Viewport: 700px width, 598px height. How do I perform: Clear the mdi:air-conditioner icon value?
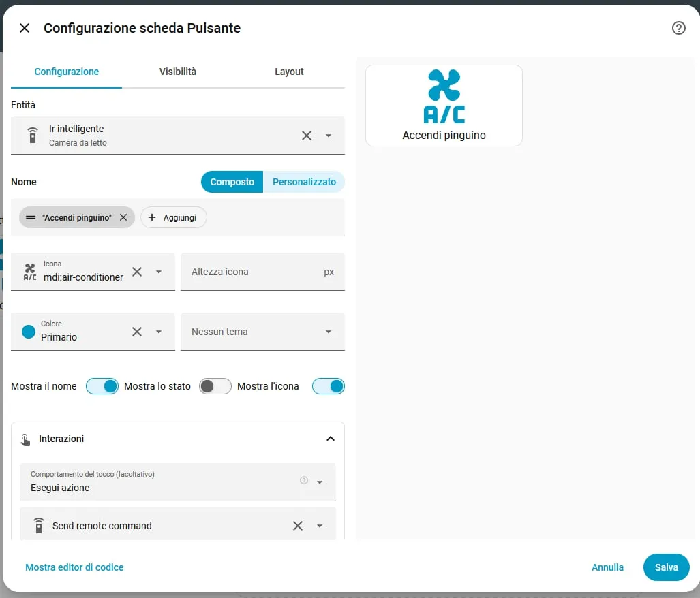tap(137, 272)
